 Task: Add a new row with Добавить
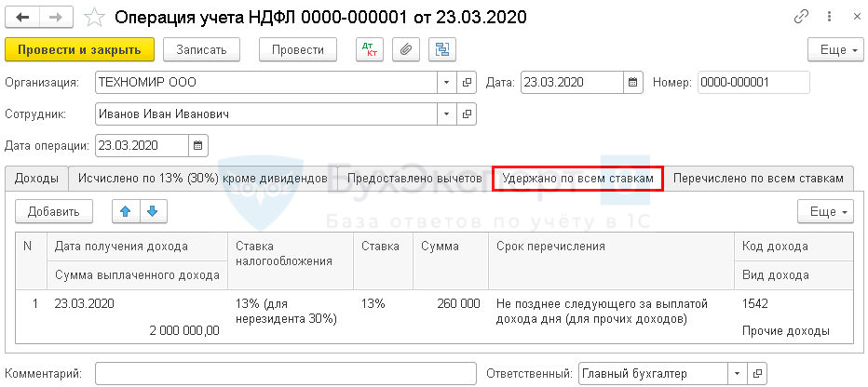pos(54,212)
